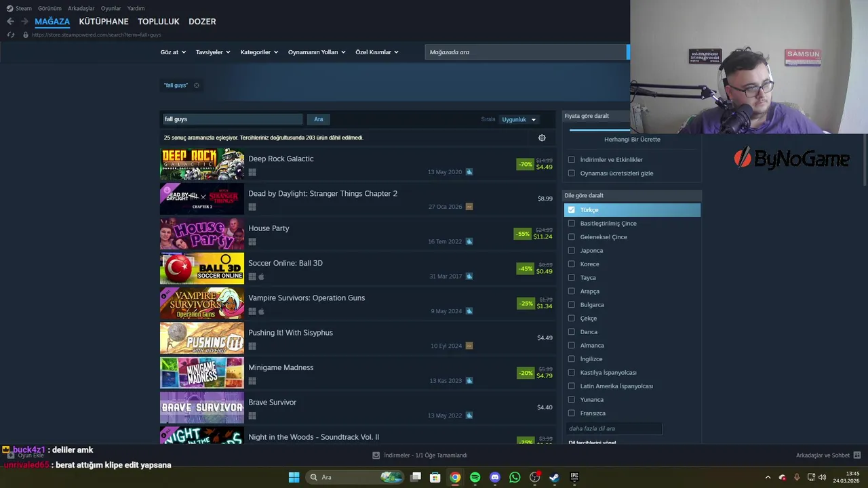Open the DOZER profile tab
The image size is (868, 488).
[202, 22]
